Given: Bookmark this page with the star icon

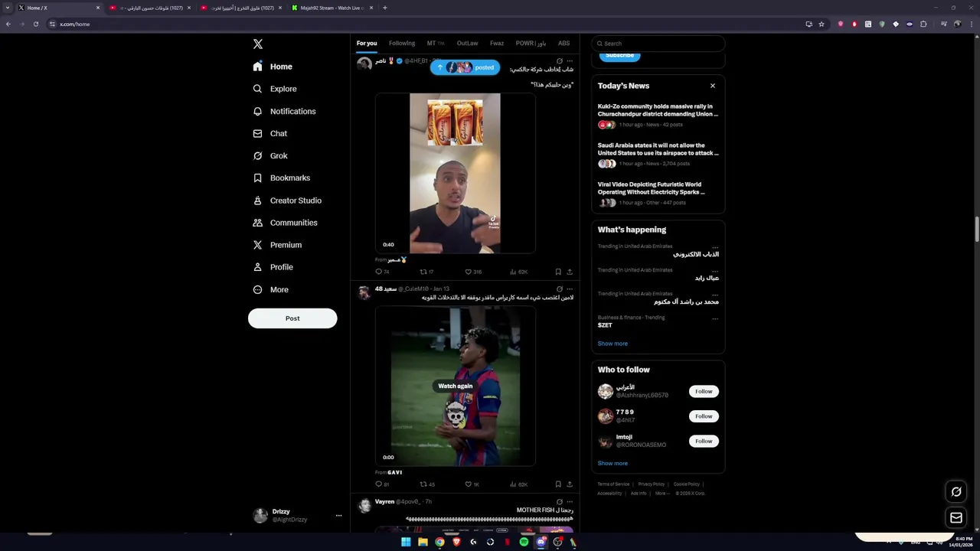Looking at the screenshot, I should 822,24.
